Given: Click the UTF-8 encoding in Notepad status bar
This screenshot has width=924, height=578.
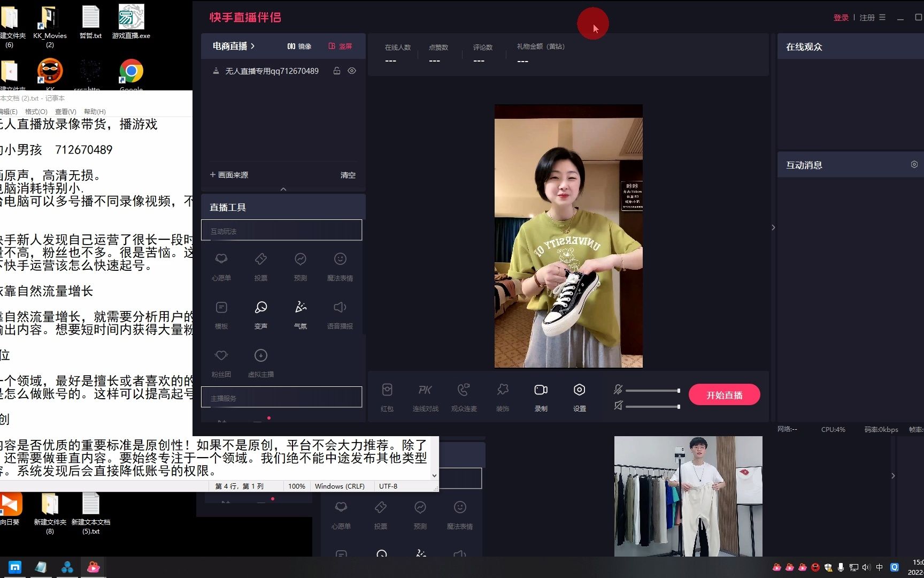Looking at the screenshot, I should point(388,486).
